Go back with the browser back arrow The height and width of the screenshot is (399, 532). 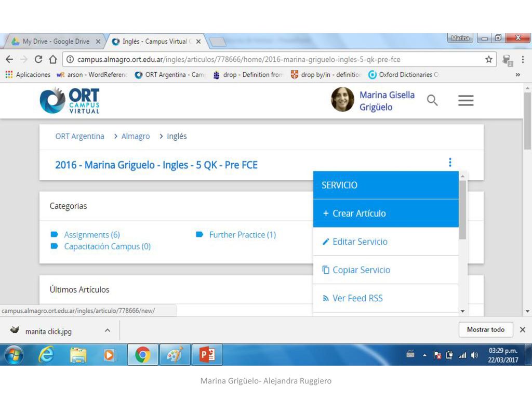(9, 59)
